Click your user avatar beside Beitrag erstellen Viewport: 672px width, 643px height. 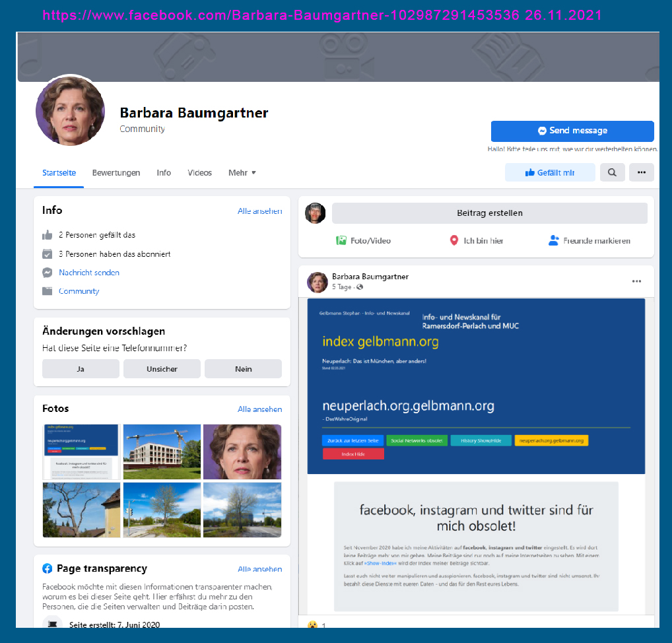[316, 213]
